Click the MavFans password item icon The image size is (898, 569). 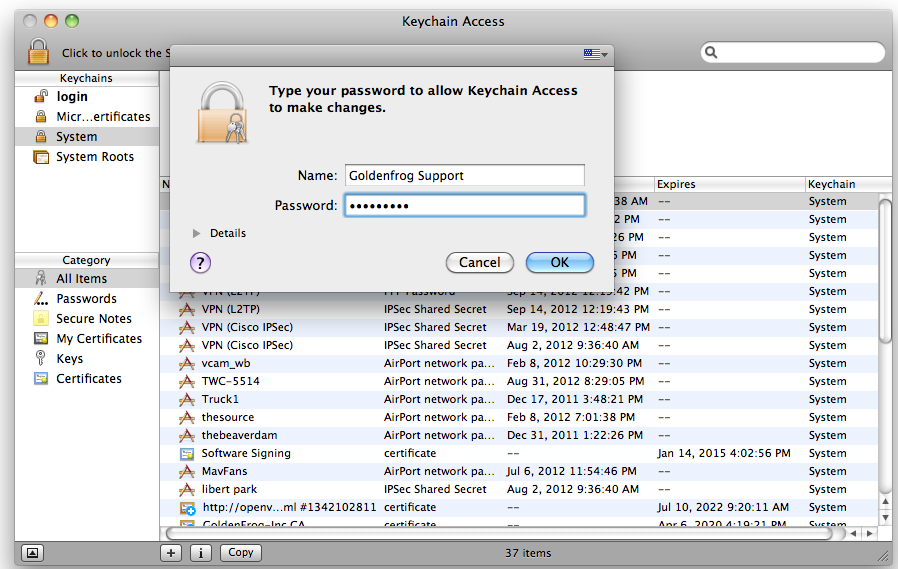point(187,472)
